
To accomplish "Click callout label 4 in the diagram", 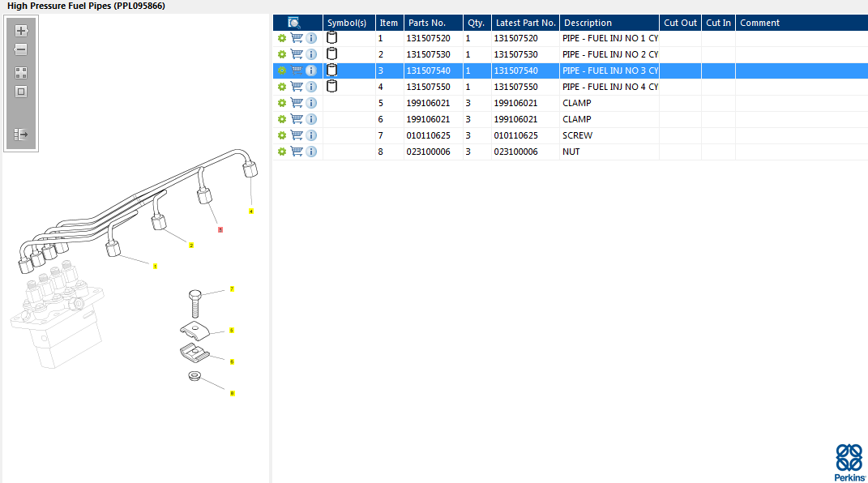I will 251,212.
